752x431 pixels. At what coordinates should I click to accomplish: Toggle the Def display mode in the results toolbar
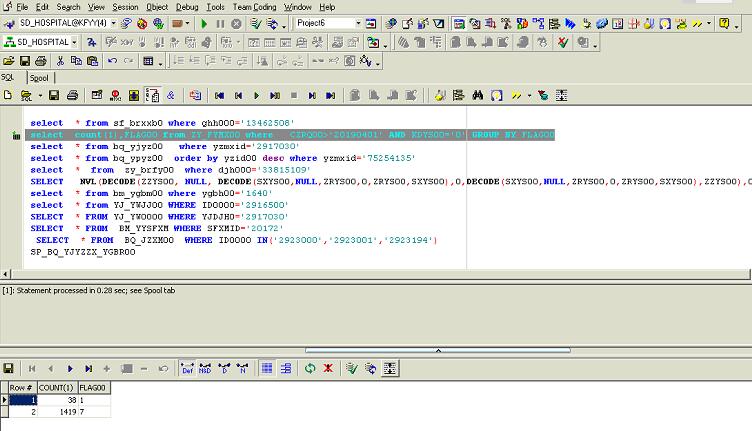coord(186,368)
